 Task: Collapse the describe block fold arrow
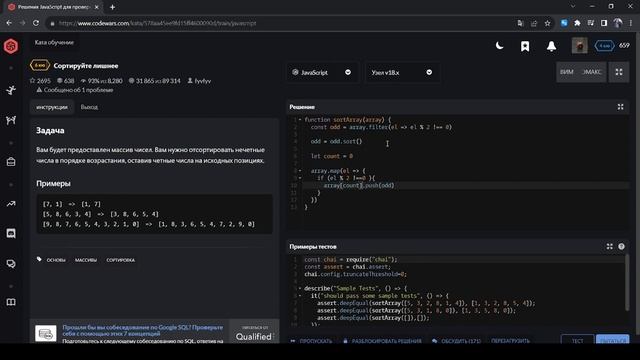300,288
